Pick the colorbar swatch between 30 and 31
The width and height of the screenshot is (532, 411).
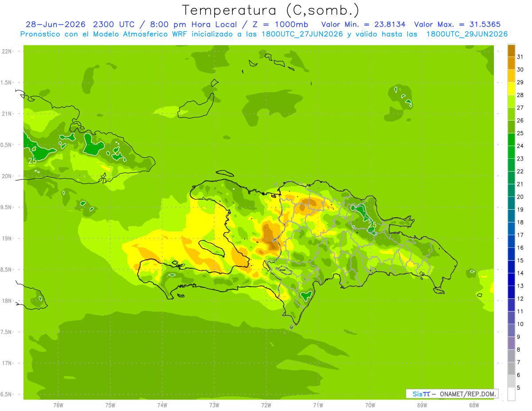(511, 64)
